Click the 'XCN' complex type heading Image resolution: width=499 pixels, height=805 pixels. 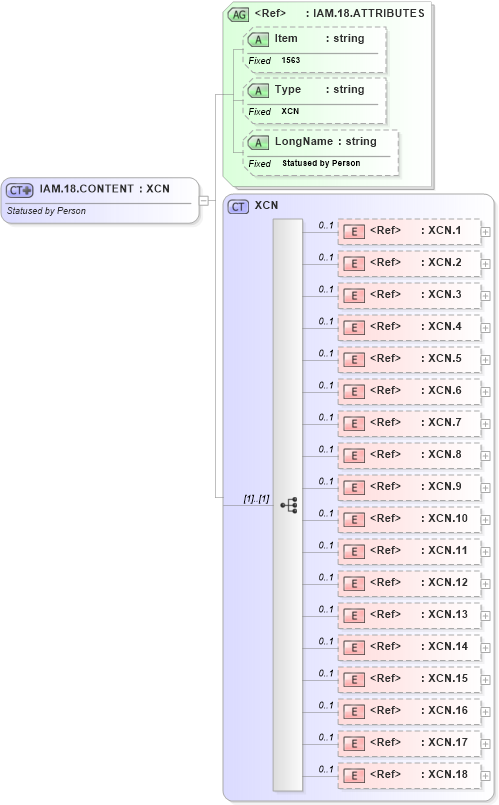(x=266, y=205)
